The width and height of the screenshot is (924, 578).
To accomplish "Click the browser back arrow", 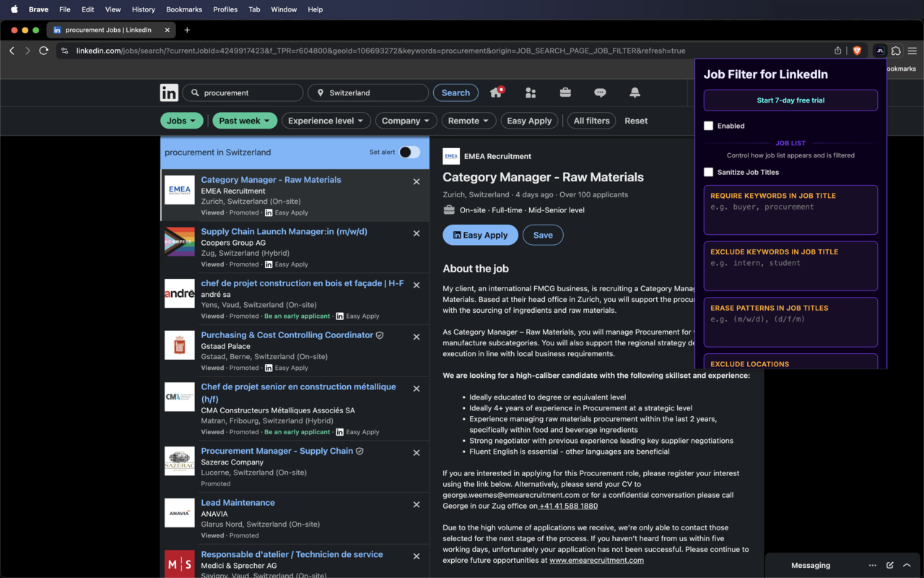I will pos(12,51).
